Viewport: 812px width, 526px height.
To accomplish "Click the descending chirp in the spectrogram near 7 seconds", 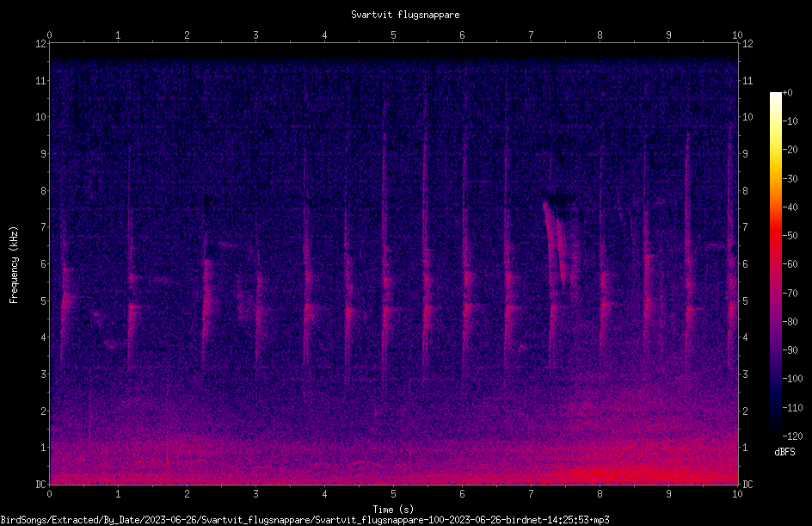I will point(557,243).
